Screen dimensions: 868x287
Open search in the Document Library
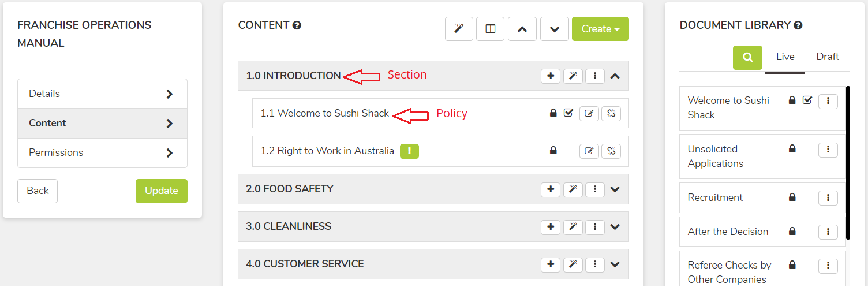point(747,58)
